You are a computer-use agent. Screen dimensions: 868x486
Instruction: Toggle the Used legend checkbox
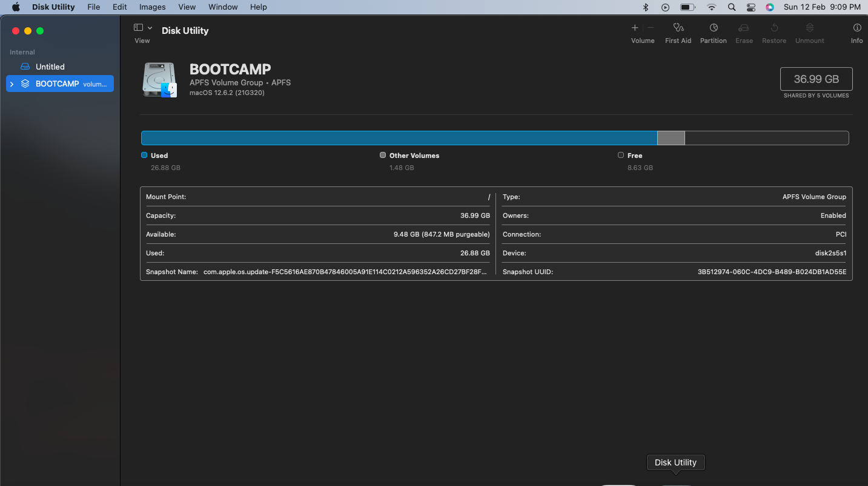[x=144, y=155]
